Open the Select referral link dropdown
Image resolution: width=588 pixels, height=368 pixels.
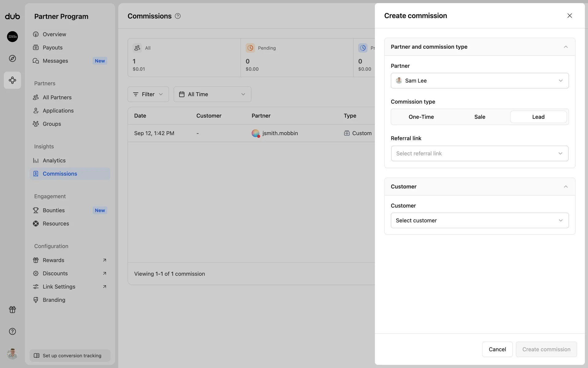pyautogui.click(x=480, y=153)
